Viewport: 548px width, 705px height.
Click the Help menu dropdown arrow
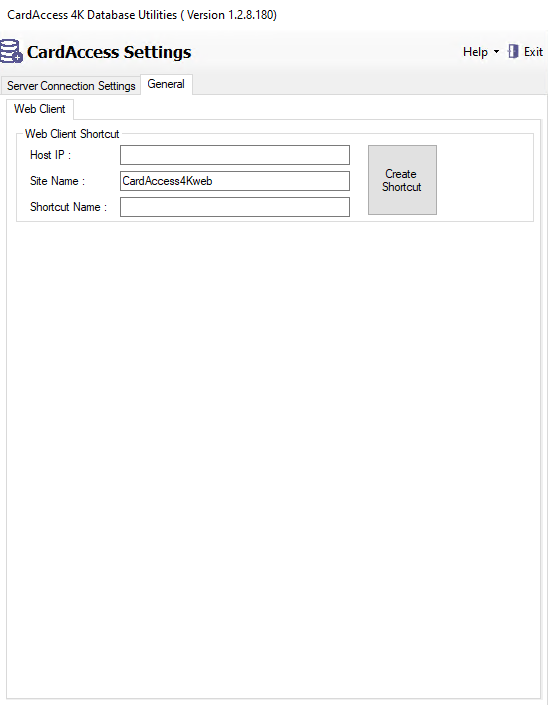click(496, 52)
